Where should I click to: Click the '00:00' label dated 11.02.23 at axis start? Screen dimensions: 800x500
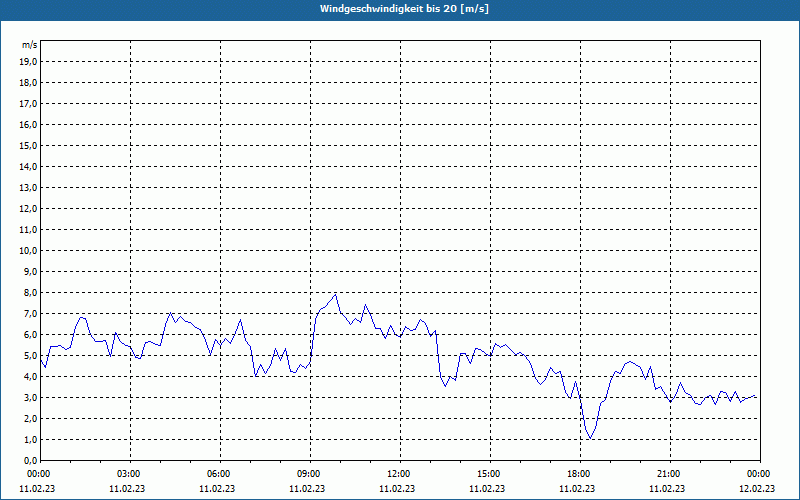click(x=39, y=474)
